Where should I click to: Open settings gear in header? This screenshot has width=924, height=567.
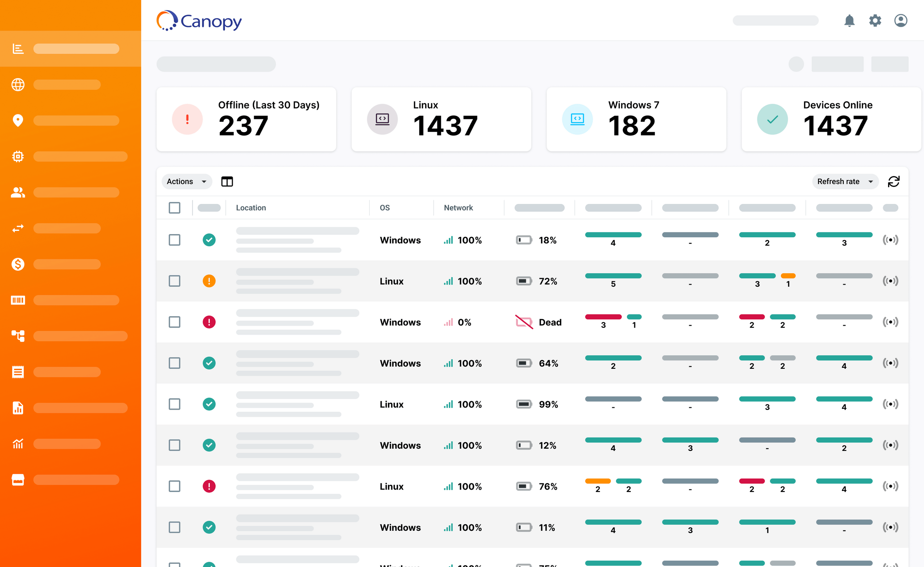click(x=875, y=21)
